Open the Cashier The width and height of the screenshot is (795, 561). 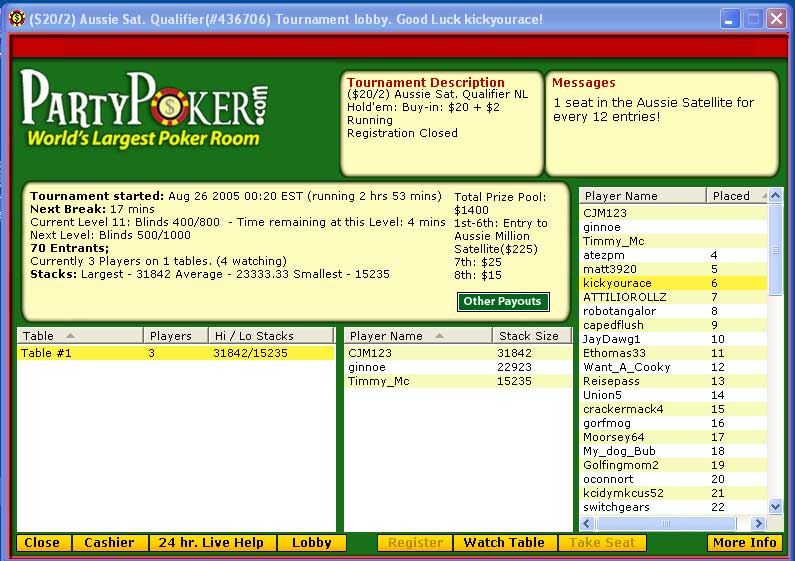point(109,543)
